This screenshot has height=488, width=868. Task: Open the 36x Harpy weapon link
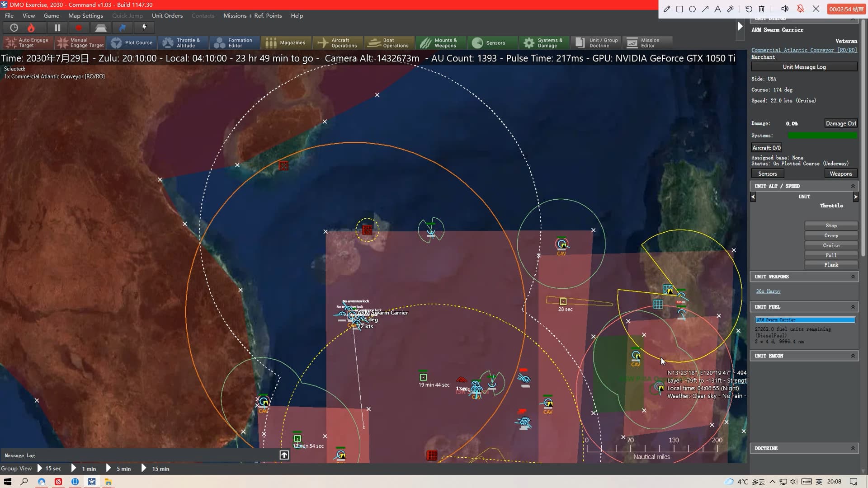tap(768, 291)
